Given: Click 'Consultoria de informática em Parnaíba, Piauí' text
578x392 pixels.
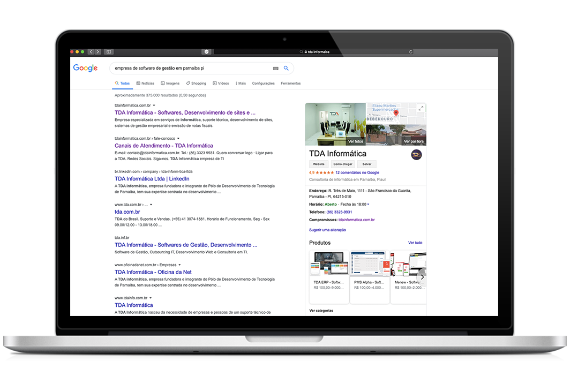Looking at the screenshot, I should pyautogui.click(x=347, y=180).
